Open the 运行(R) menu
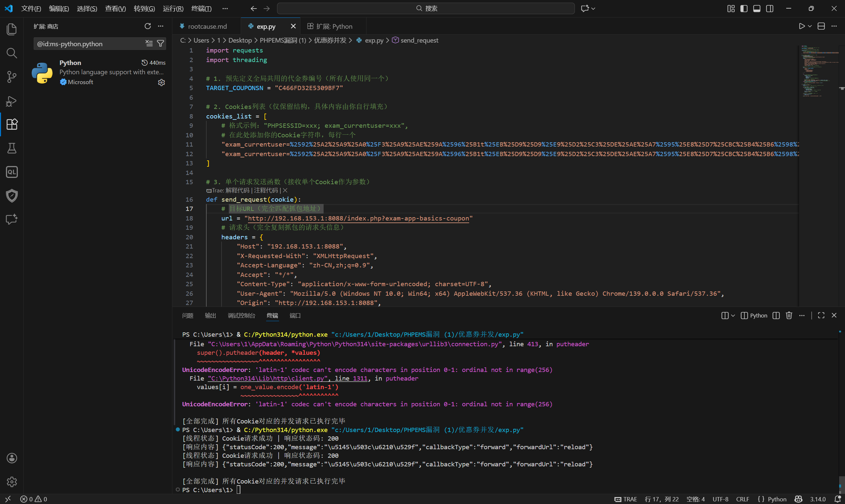The image size is (845, 504). (173, 9)
